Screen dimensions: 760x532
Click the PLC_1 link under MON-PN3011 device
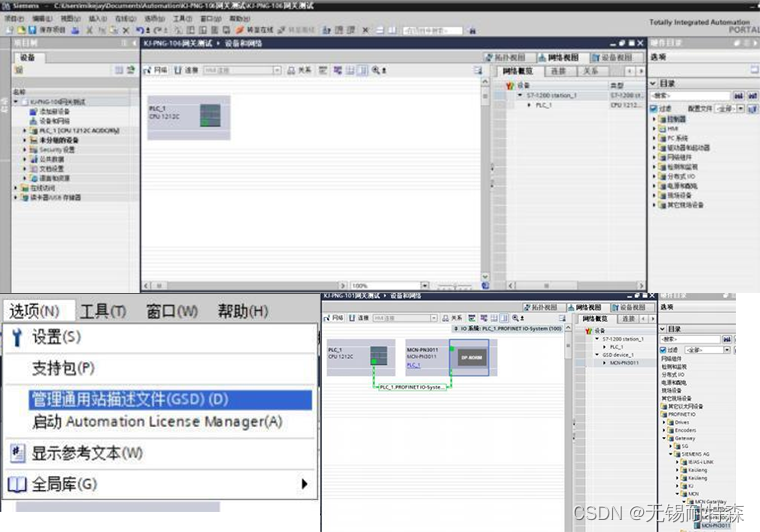pyautogui.click(x=413, y=365)
